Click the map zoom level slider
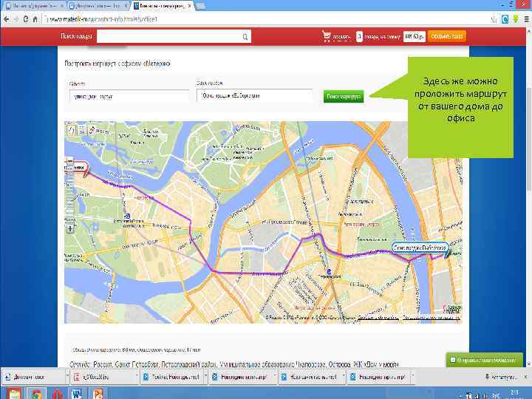 click(70, 194)
